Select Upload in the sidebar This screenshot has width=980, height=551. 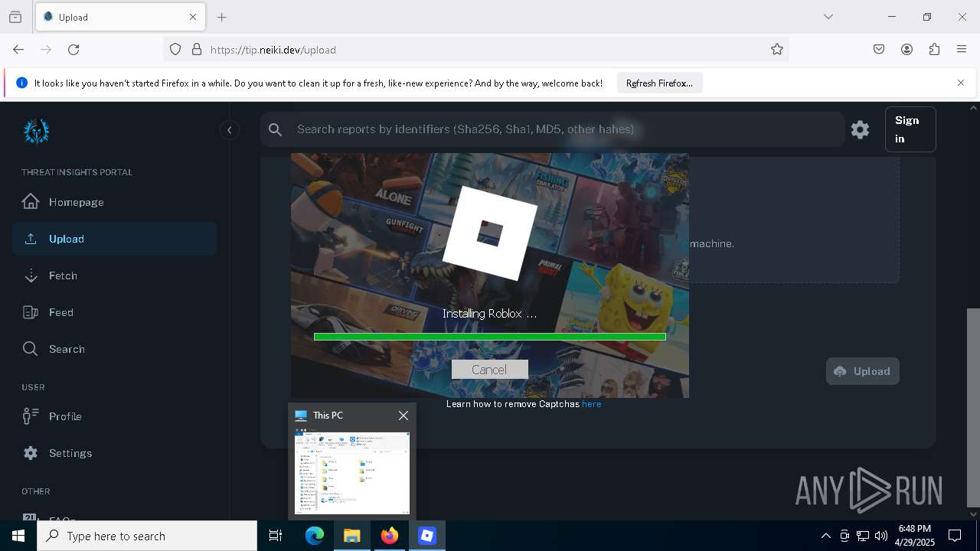(115, 239)
